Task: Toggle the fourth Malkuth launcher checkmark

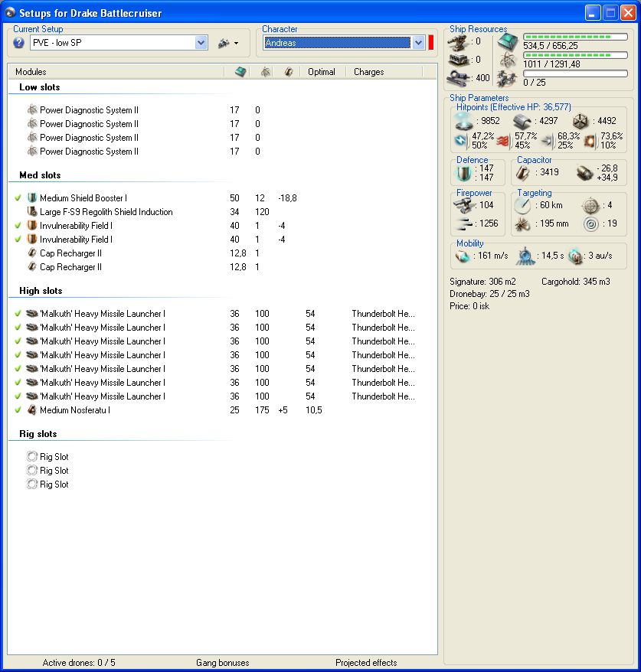Action: point(18,355)
